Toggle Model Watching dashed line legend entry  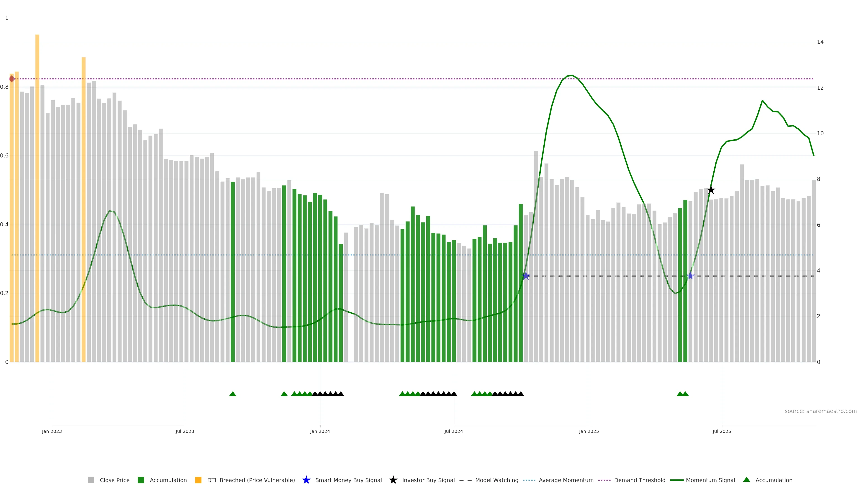click(x=496, y=480)
